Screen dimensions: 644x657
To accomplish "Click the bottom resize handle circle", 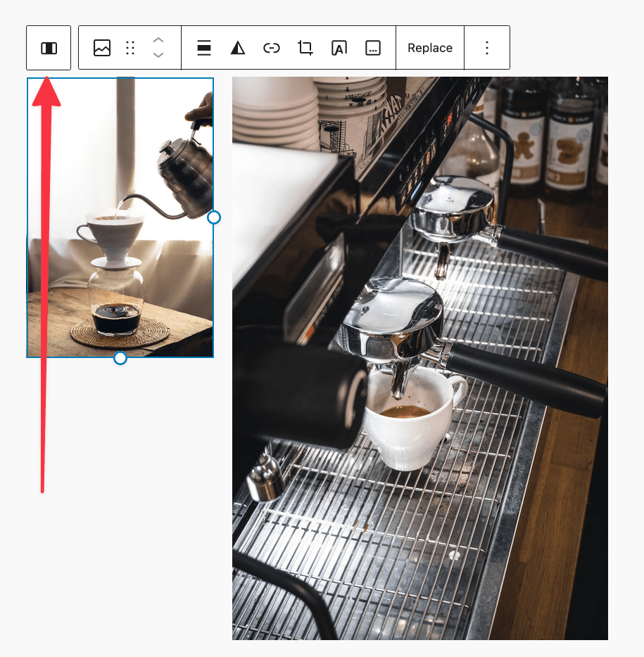I will click(x=120, y=359).
